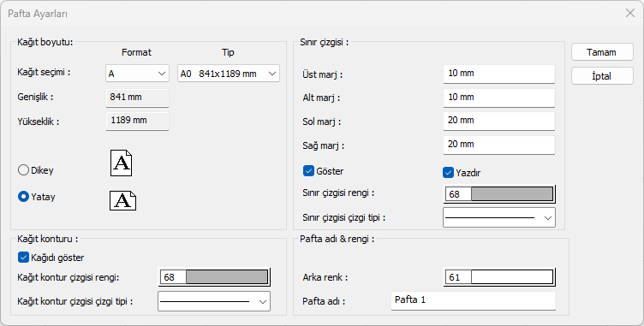644x326 pixels.
Task: Click the Üst marj input field
Action: pyautogui.click(x=499, y=74)
